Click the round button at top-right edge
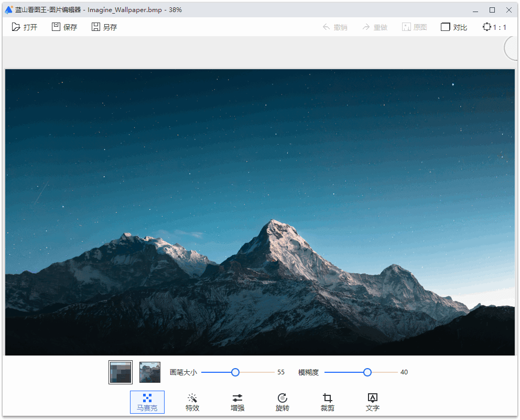The image size is (520, 420). coord(512,48)
